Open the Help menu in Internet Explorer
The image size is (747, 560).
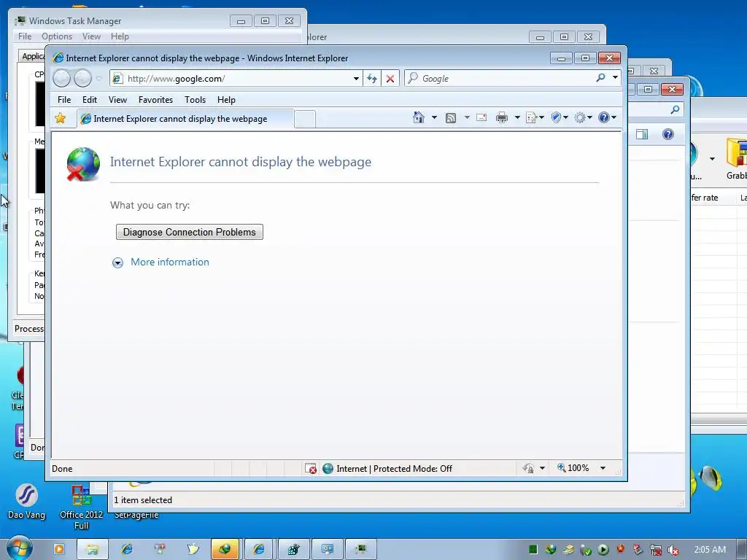point(226,100)
